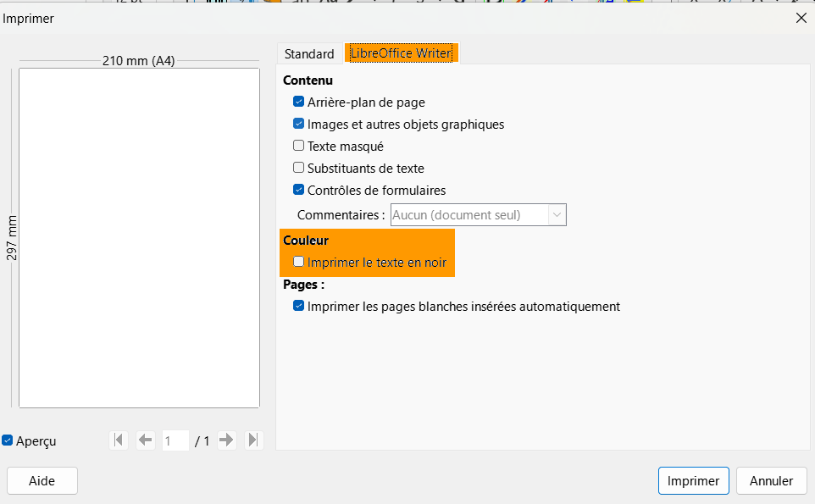The image size is (815, 504).
Task: Open the Commentaires dropdown
Action: [478, 214]
